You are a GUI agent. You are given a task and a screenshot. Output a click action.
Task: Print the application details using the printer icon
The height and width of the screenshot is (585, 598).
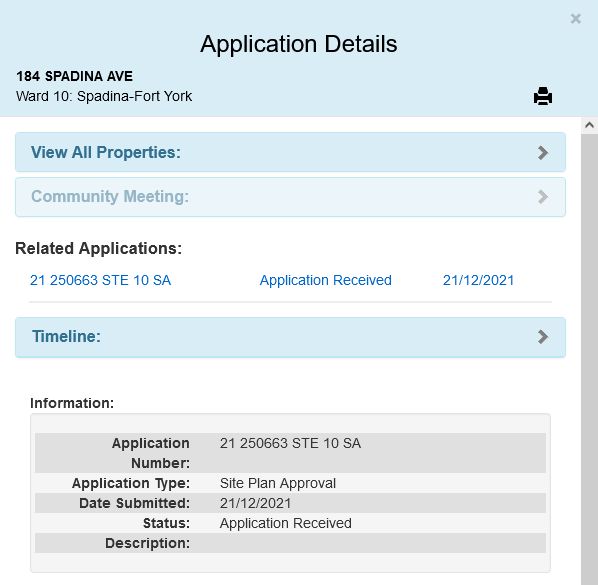coord(543,96)
